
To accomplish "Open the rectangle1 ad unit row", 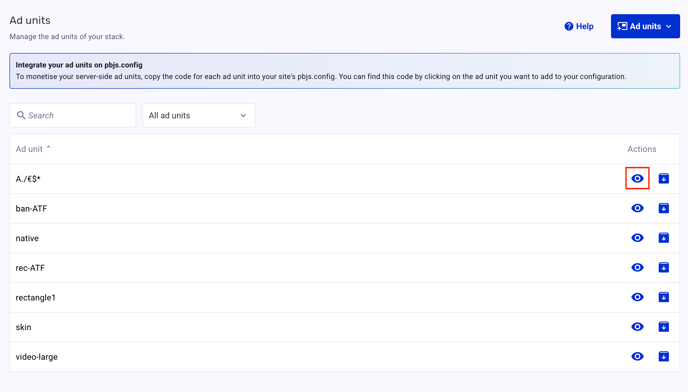I will (344, 297).
